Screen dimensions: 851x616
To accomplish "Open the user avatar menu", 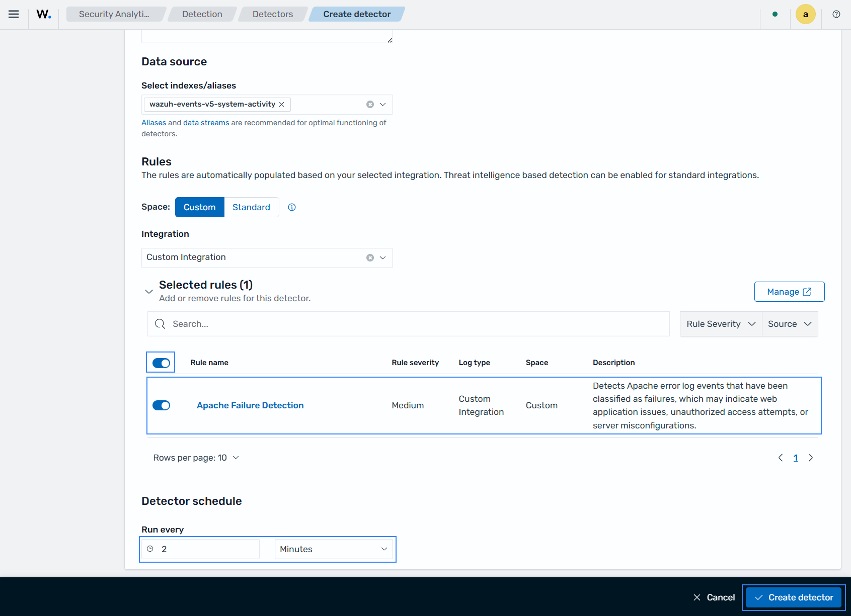I will 805,14.
